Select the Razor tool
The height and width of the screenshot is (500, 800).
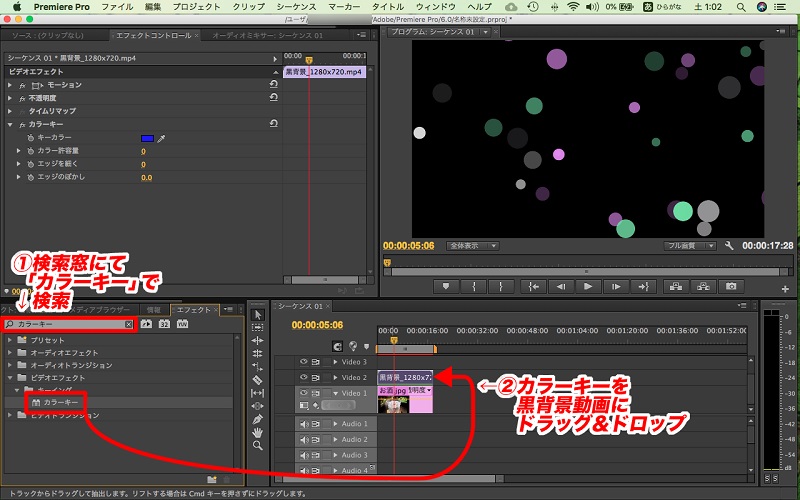(x=258, y=380)
